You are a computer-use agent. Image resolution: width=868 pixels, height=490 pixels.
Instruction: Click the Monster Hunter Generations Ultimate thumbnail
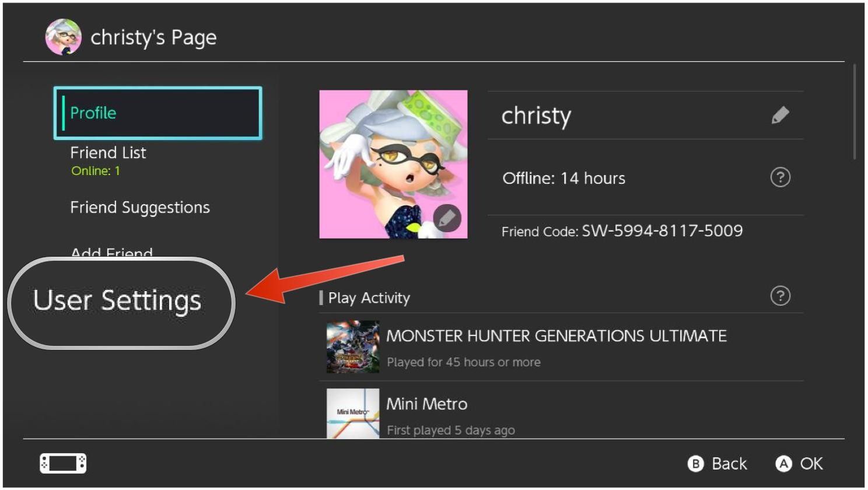tap(352, 347)
